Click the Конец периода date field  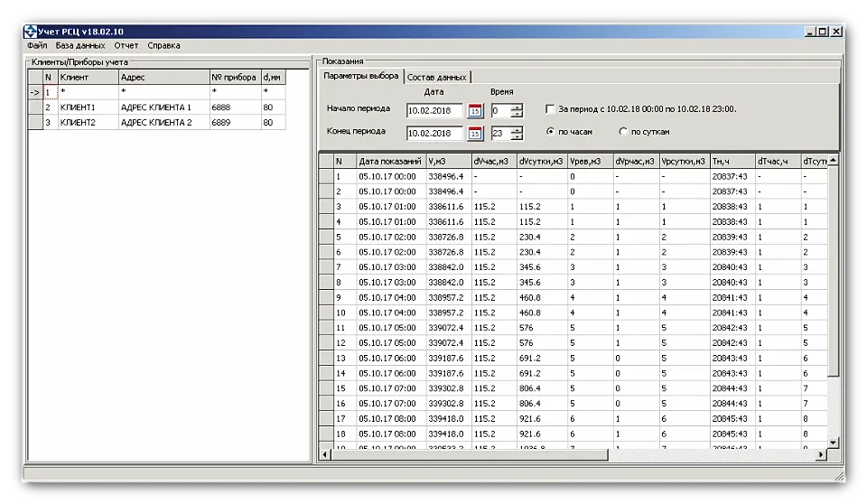point(434,134)
